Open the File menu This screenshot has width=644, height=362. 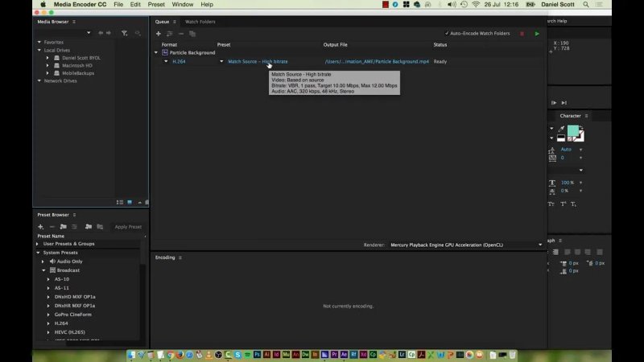[118, 5]
